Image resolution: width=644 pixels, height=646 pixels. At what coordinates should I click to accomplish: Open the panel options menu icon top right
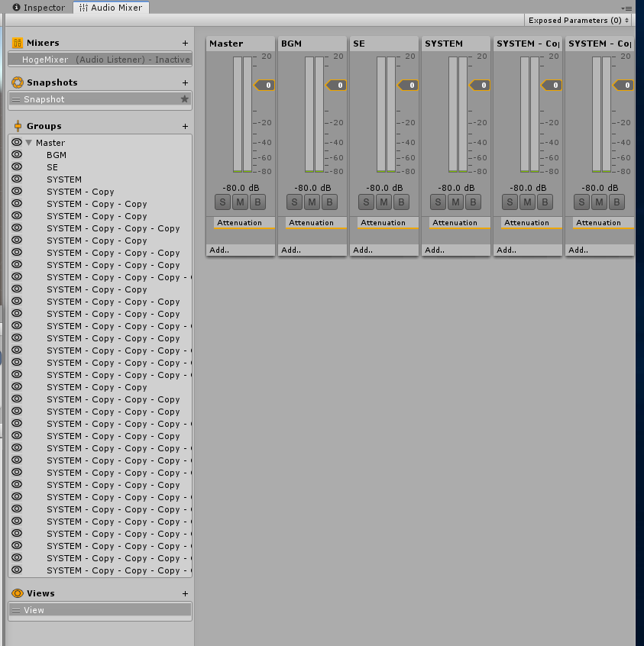pos(626,8)
